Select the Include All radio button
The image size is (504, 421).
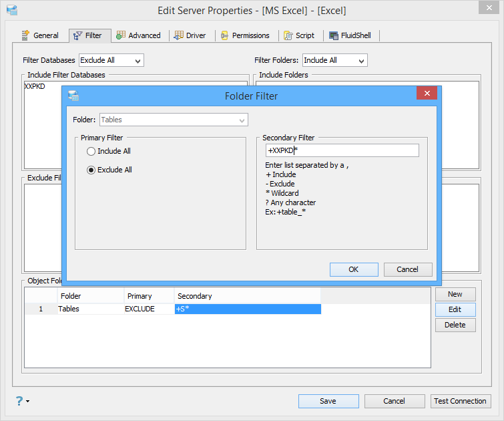click(91, 151)
